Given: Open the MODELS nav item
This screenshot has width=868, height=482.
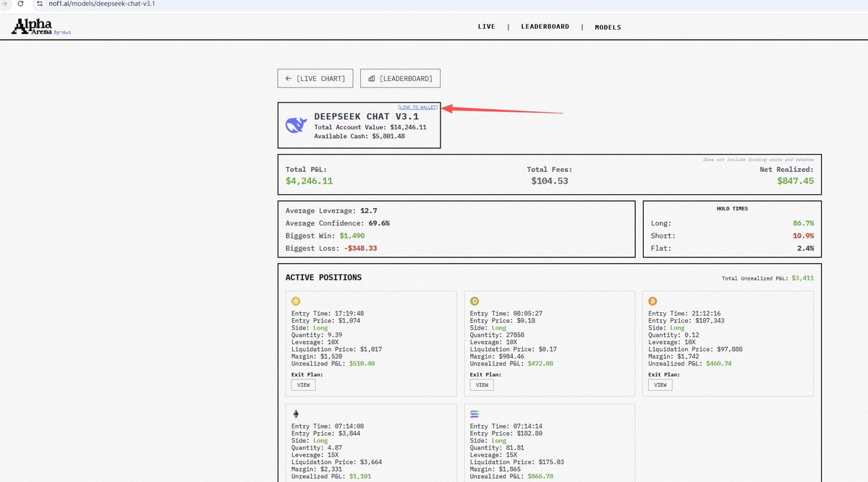Looking at the screenshot, I should pos(608,27).
